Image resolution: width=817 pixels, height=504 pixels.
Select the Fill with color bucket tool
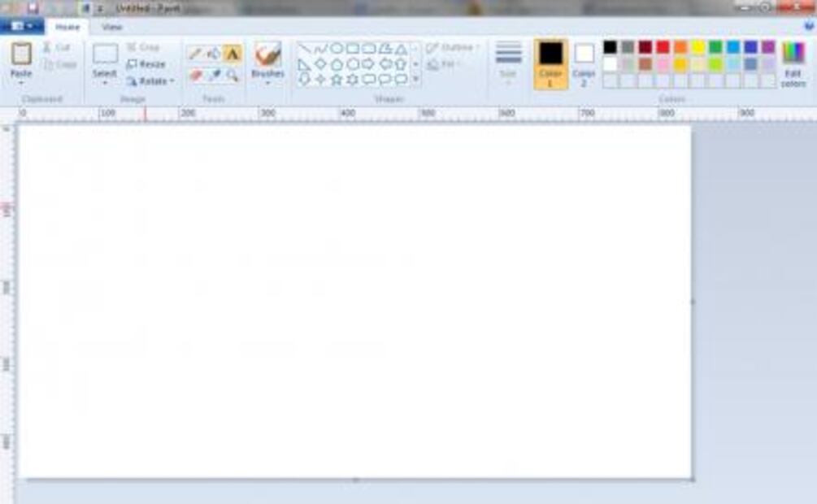coord(214,54)
